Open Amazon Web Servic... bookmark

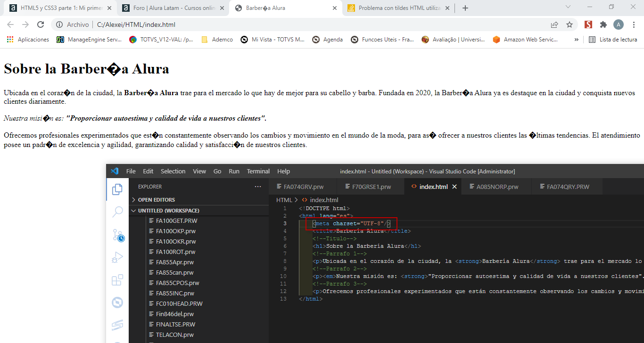pos(526,40)
